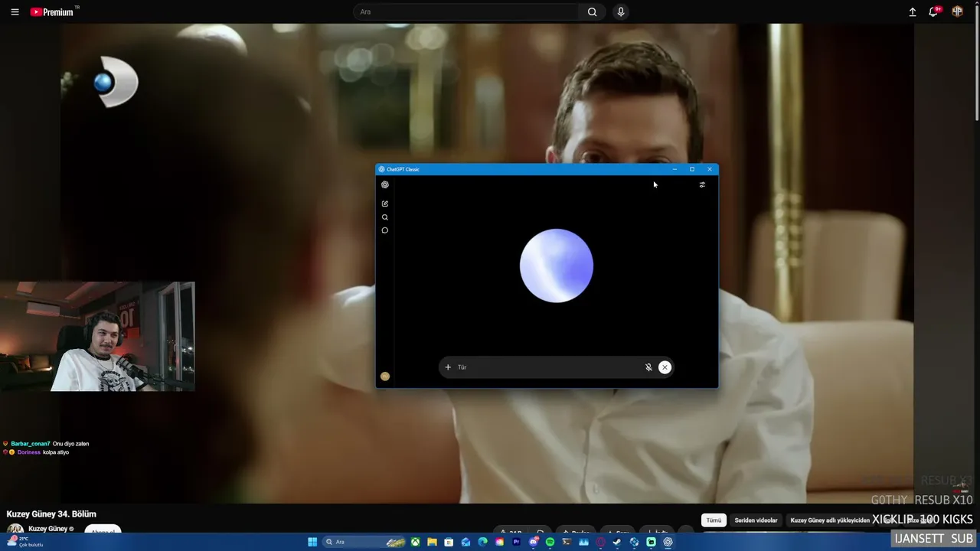Open the ChatGPT icon in the taskbar
980x551 pixels.
point(668,542)
